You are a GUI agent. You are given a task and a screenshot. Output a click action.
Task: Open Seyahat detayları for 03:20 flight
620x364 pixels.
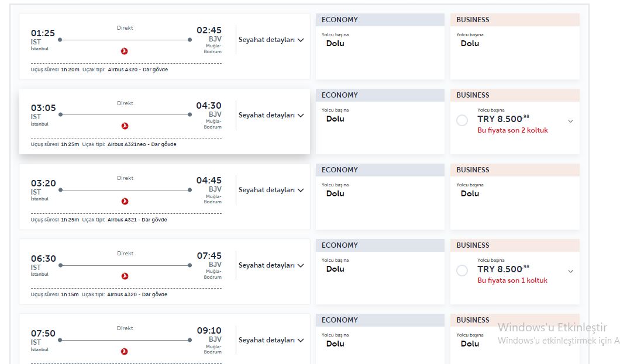click(x=271, y=190)
